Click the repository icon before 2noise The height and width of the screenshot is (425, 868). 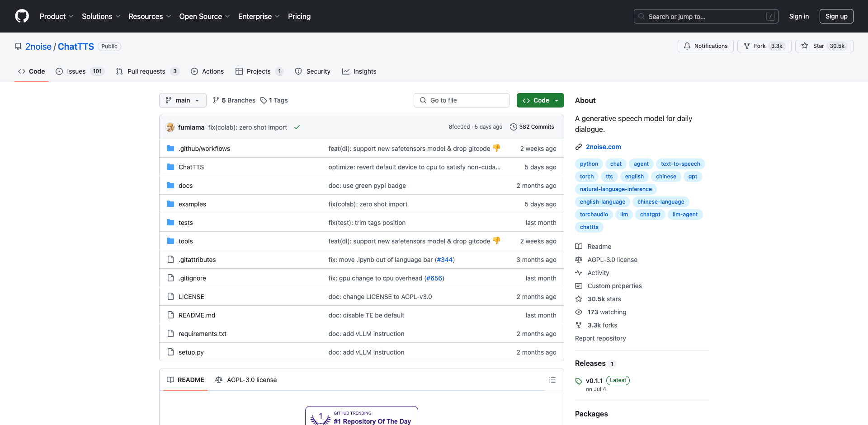click(x=18, y=47)
